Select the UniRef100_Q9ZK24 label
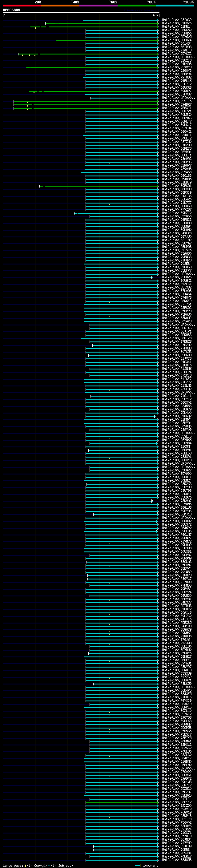197x868 pixels. coord(176,829)
